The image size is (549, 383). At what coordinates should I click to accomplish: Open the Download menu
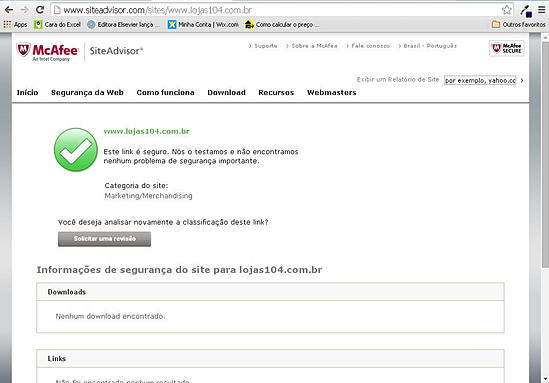[x=226, y=92]
